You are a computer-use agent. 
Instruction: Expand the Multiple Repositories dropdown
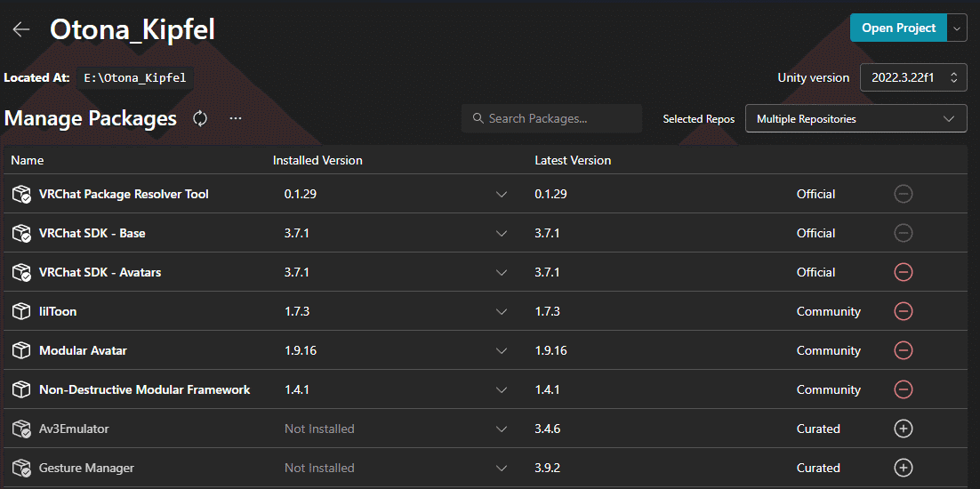(855, 118)
